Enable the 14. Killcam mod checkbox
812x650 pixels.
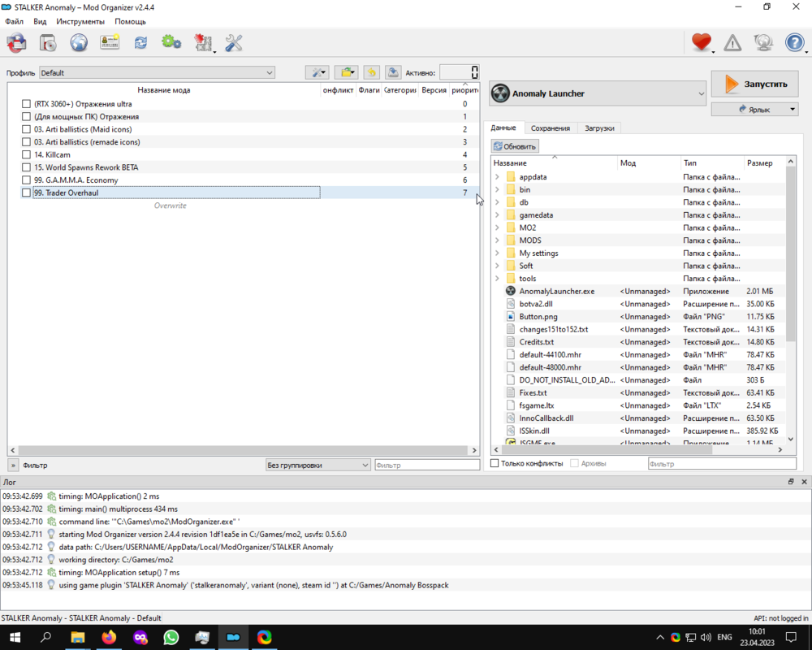[26, 154]
